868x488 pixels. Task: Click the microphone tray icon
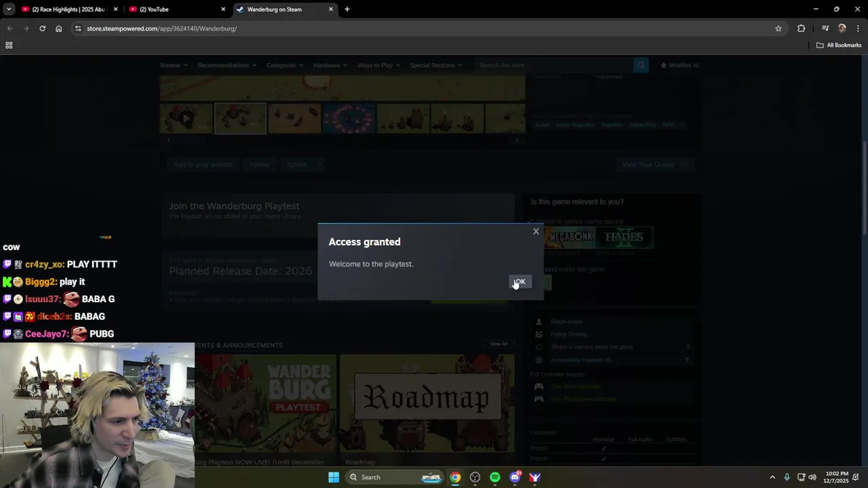tap(787, 477)
